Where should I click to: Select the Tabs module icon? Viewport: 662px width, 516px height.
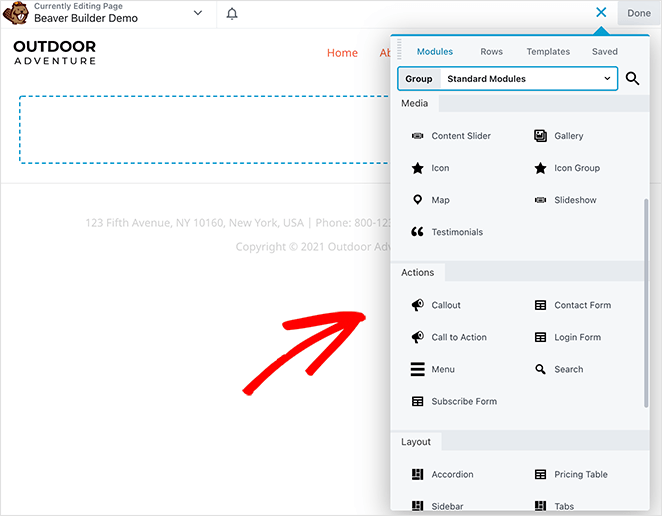[540, 506]
